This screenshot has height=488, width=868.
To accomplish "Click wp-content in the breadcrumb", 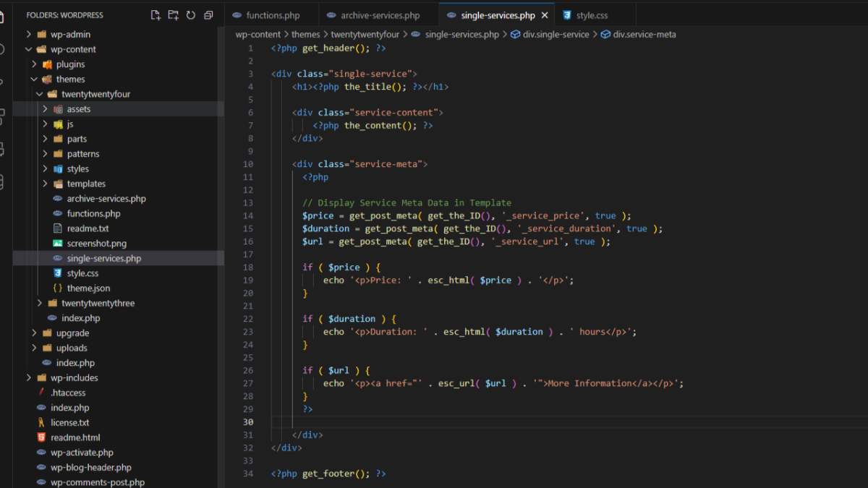I will pyautogui.click(x=258, y=34).
